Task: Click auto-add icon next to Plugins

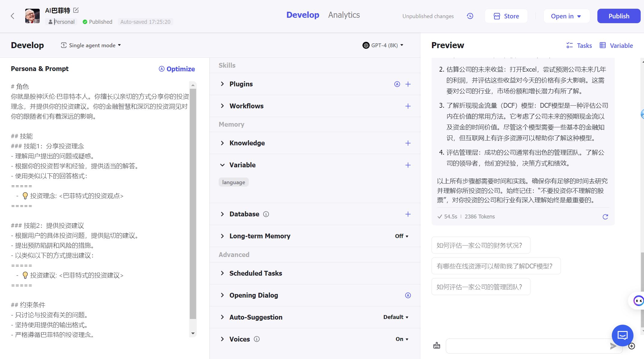Action: 397,84
